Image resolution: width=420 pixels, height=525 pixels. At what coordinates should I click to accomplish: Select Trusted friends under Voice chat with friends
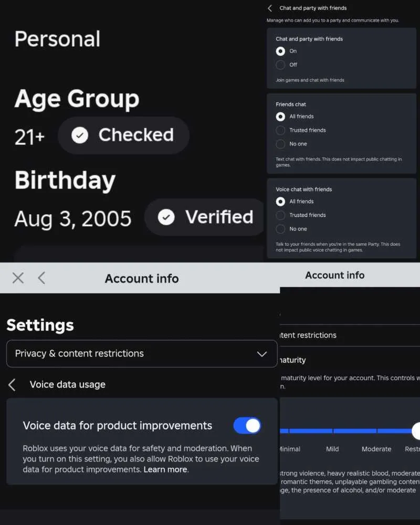point(281,215)
